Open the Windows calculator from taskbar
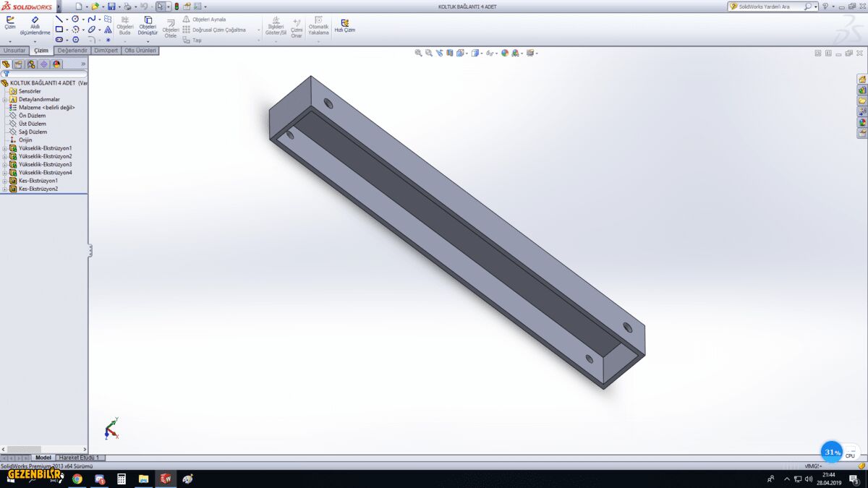The image size is (868, 488). (x=122, y=479)
